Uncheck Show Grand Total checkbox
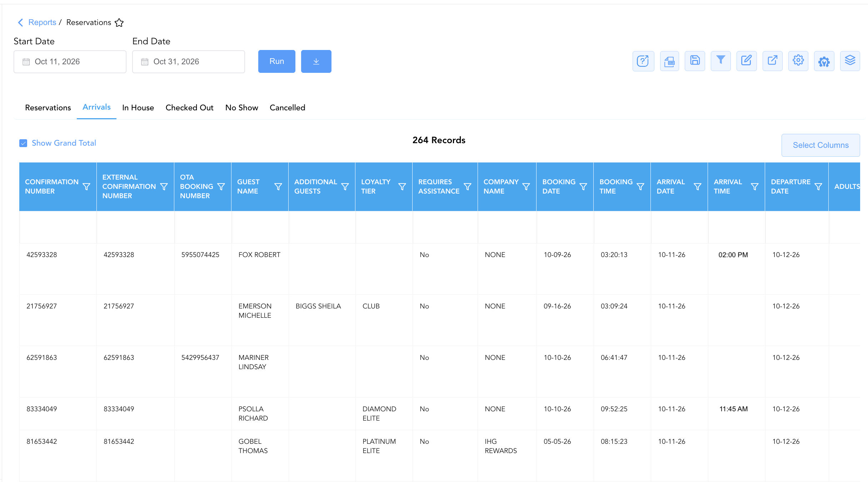The width and height of the screenshot is (868, 482). click(x=23, y=143)
